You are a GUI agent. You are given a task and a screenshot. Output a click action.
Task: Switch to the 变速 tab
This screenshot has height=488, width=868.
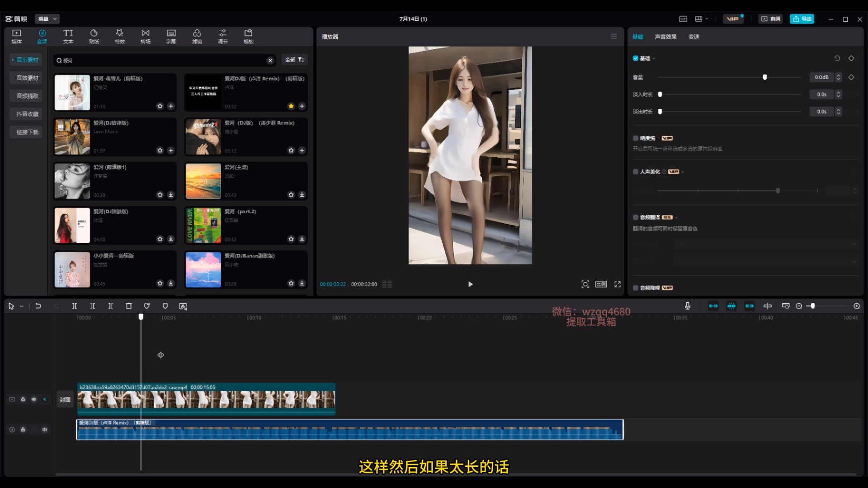click(x=693, y=37)
